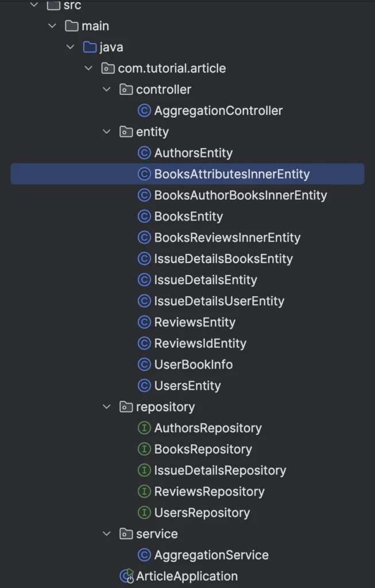The height and width of the screenshot is (588, 375).
Task: Open the IssueDetailsRepository interface
Action: pos(220,471)
